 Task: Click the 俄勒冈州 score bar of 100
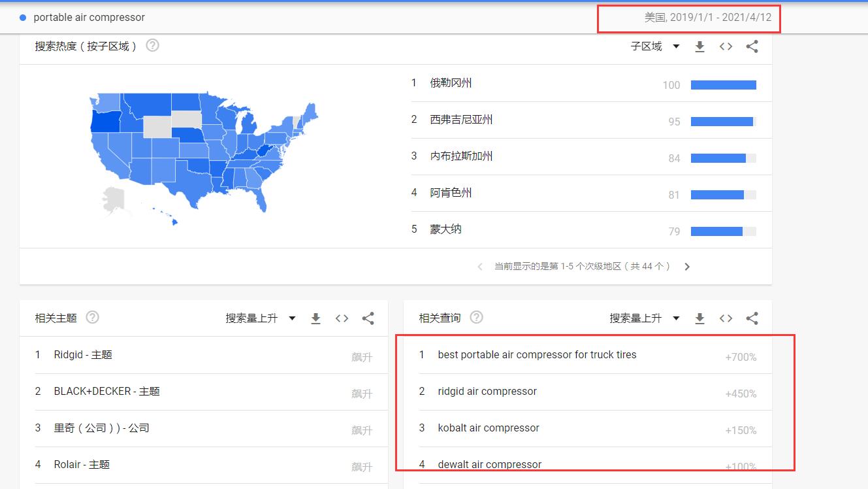click(x=723, y=85)
